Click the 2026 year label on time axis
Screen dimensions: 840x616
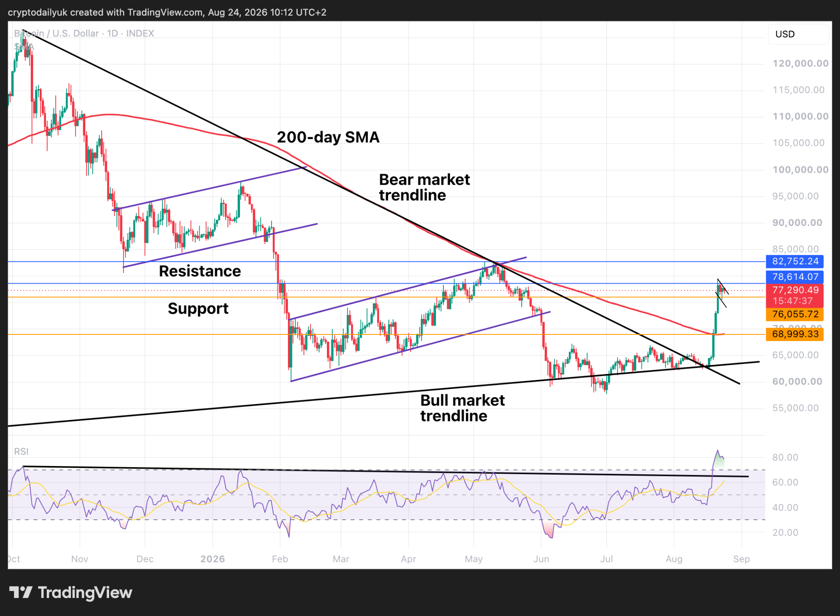click(212, 559)
